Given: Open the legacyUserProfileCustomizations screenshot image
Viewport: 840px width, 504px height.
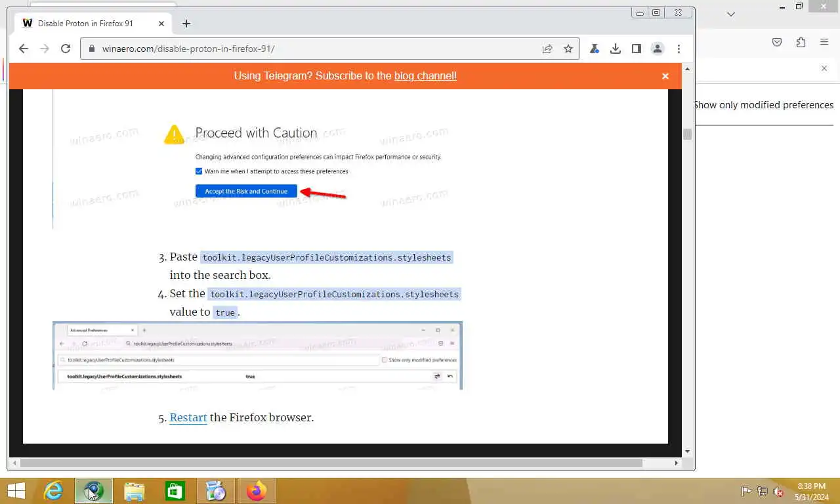Looking at the screenshot, I should [258, 355].
